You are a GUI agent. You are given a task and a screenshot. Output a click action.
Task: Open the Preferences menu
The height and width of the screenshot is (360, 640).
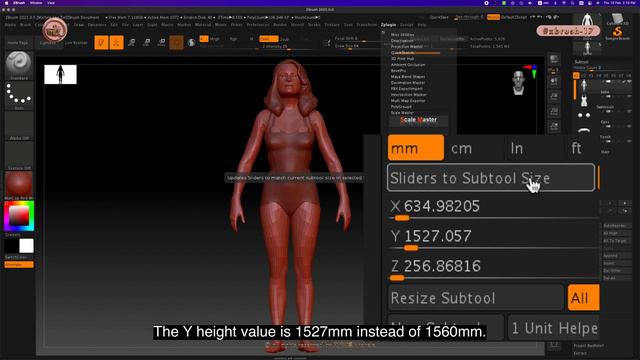[258, 25]
